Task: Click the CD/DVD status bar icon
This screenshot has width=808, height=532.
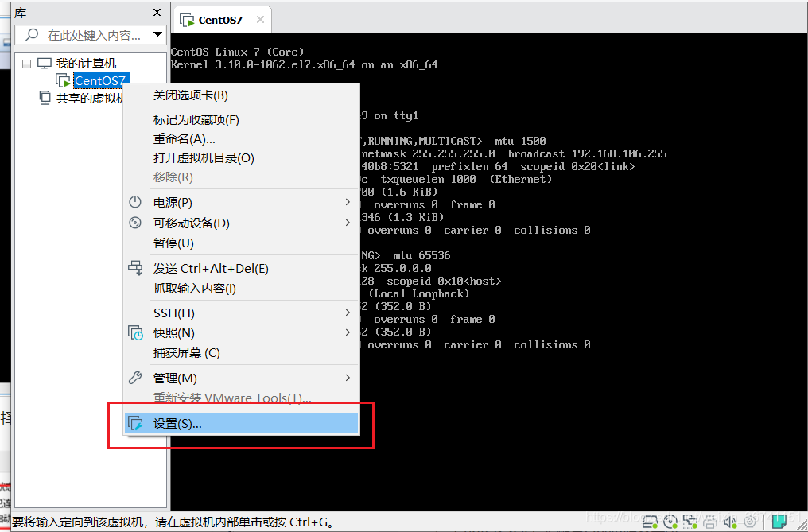Action: pyautogui.click(x=670, y=522)
